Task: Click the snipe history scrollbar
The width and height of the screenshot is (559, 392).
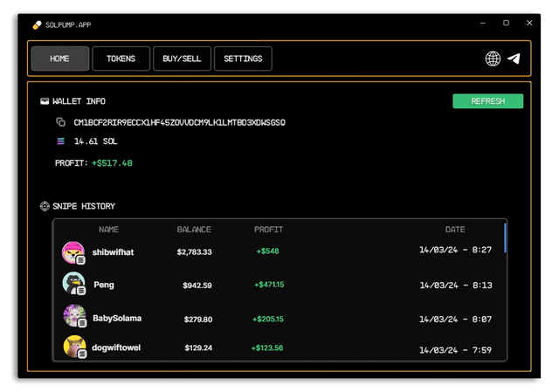Action: tap(506, 237)
